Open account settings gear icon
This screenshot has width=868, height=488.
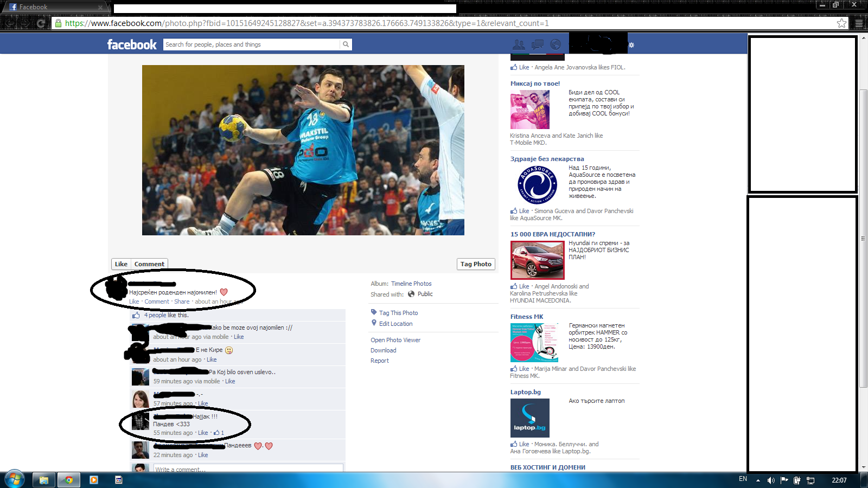click(631, 45)
